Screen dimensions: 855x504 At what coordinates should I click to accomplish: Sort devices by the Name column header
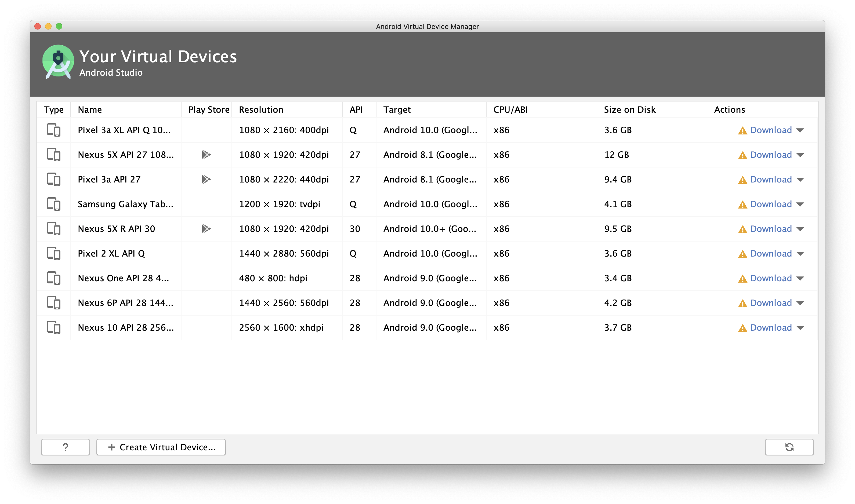[x=90, y=110]
